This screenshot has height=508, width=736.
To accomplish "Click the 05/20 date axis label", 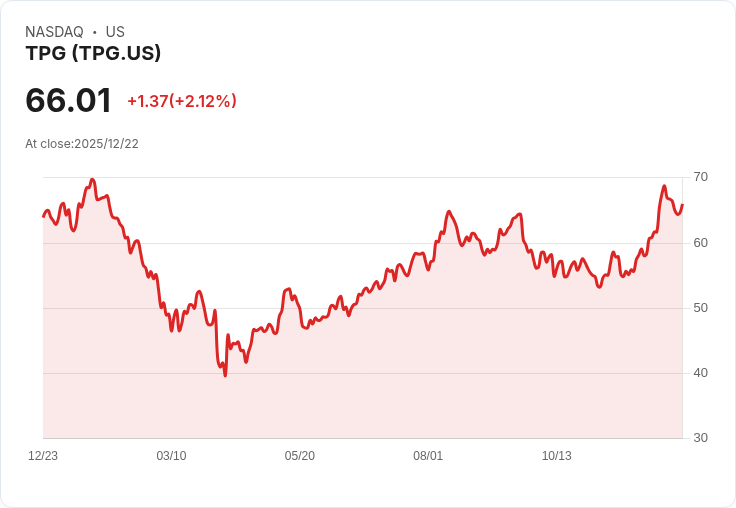I will point(299,456).
